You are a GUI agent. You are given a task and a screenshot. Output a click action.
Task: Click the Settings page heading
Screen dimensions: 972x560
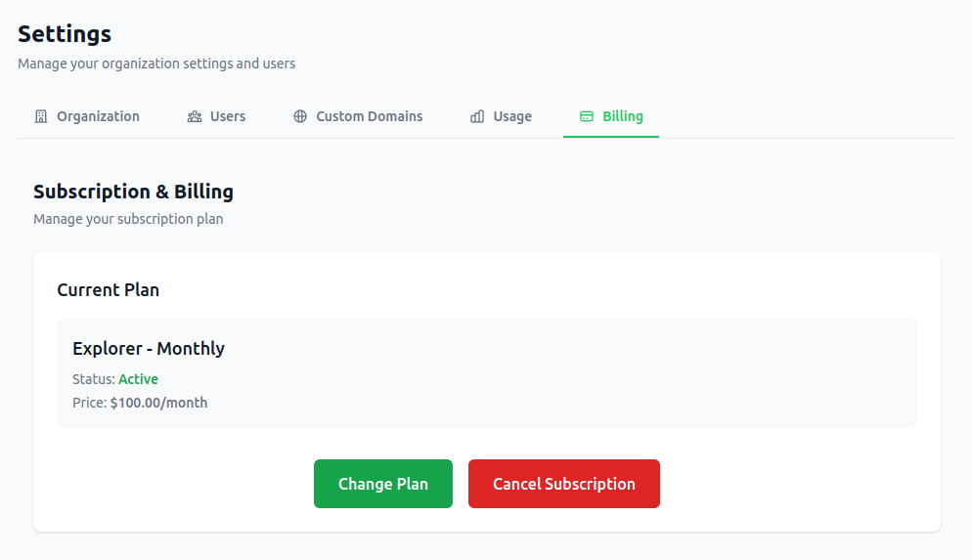pos(65,34)
